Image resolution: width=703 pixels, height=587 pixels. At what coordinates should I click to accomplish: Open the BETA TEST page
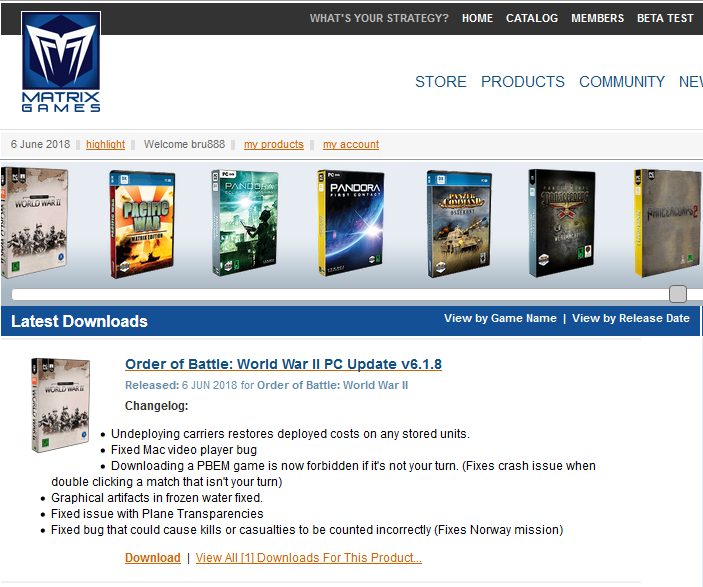[666, 18]
